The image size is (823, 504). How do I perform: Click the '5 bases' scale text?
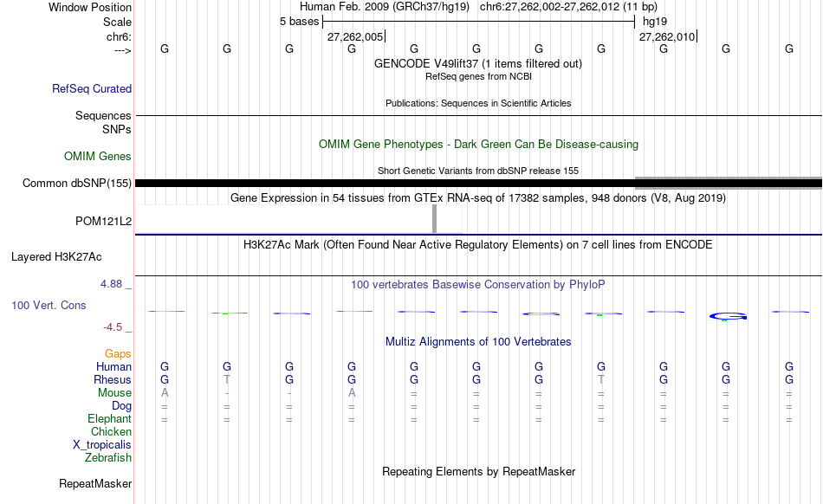(299, 22)
